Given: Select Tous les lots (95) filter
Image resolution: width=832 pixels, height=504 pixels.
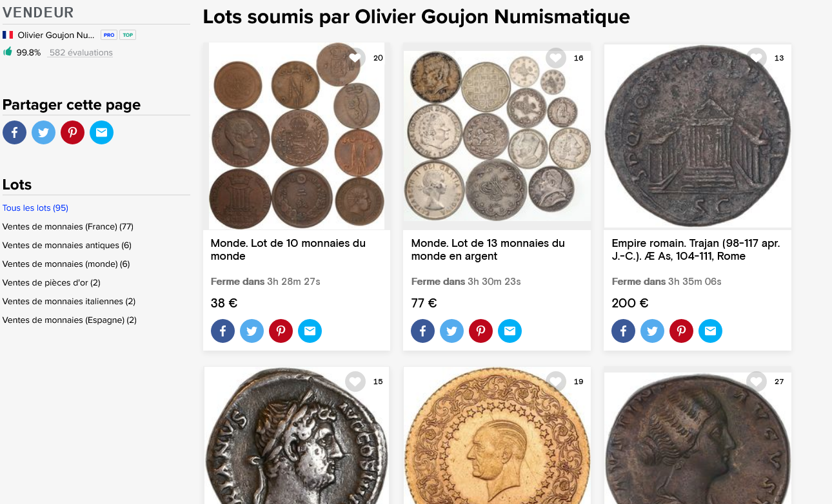Looking at the screenshot, I should (x=35, y=208).
